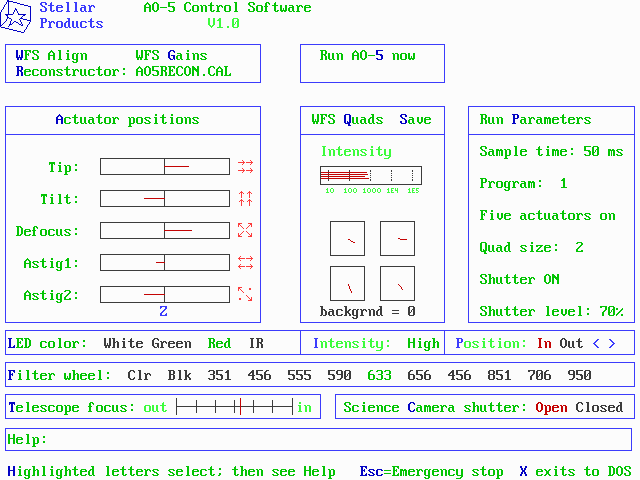
Task: Click Sample time: 50 ms
Action: click(551, 152)
